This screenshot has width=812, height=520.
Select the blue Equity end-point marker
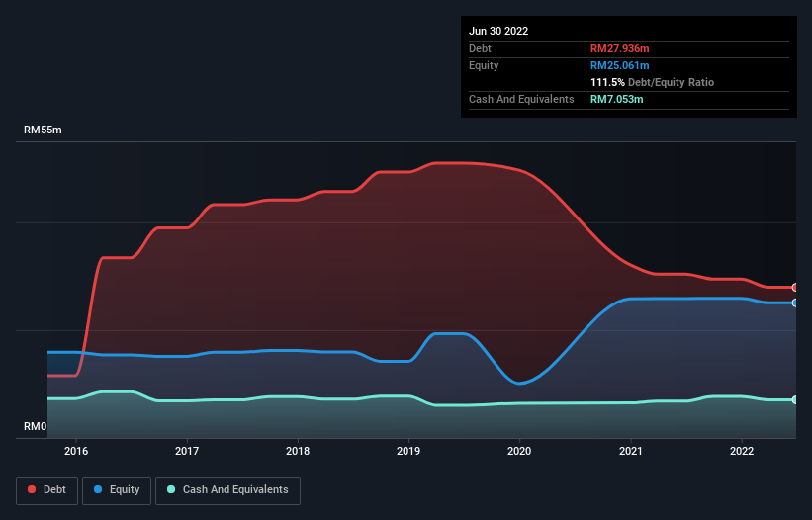point(795,303)
